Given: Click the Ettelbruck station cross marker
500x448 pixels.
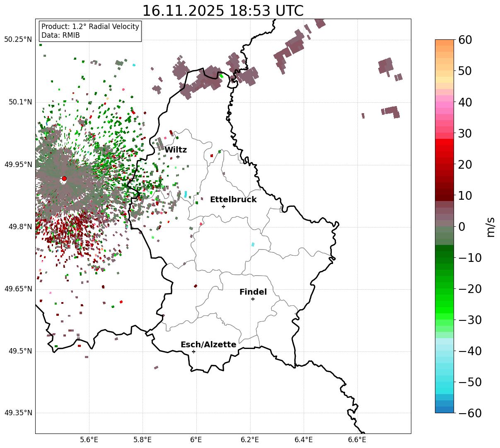Looking at the screenshot, I should 223,206.
